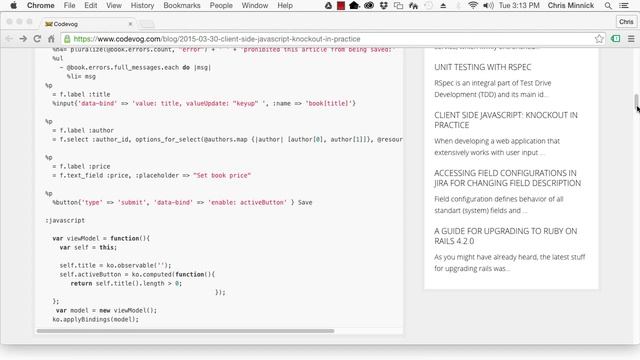Open the Edit menu
Image resolution: width=640 pixels, height=360 pixels.
tap(91, 5)
